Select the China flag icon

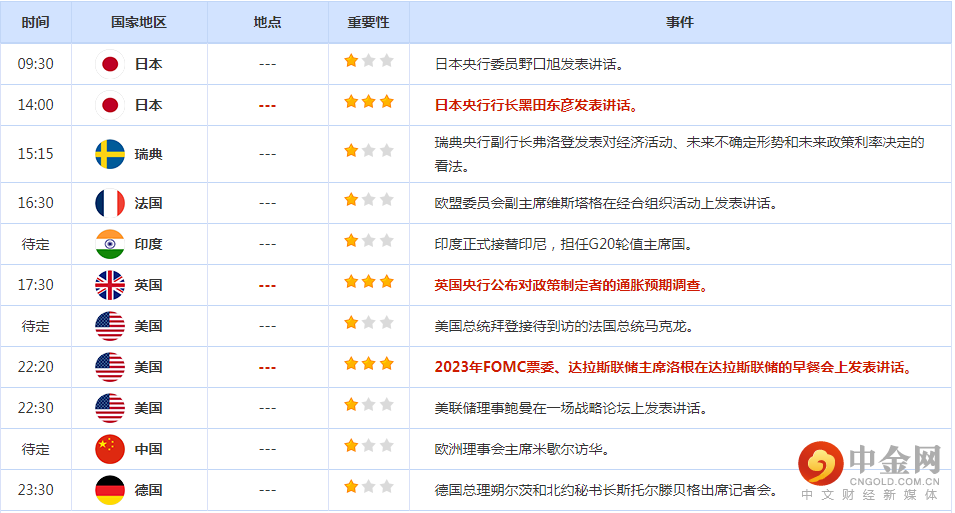[x=110, y=449]
